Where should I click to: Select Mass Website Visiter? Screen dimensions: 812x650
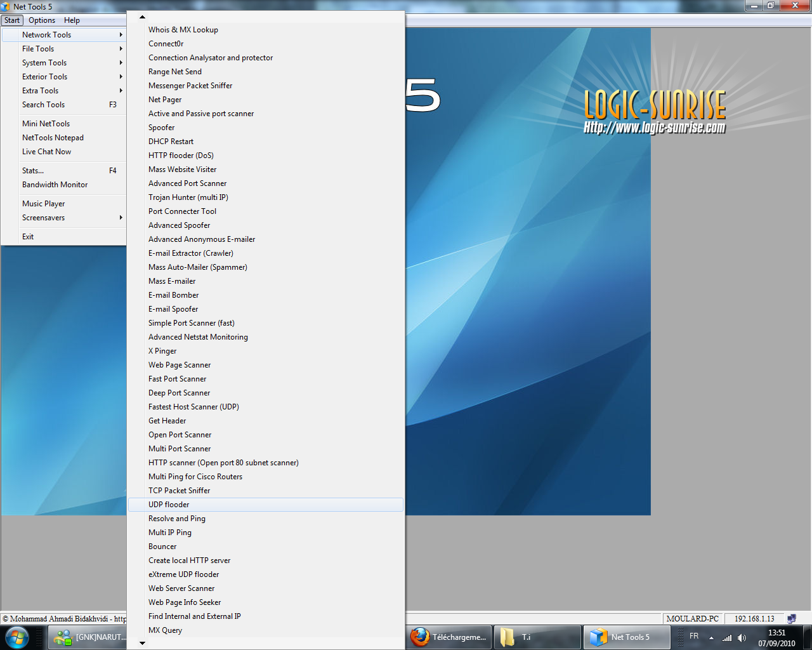coord(266,169)
